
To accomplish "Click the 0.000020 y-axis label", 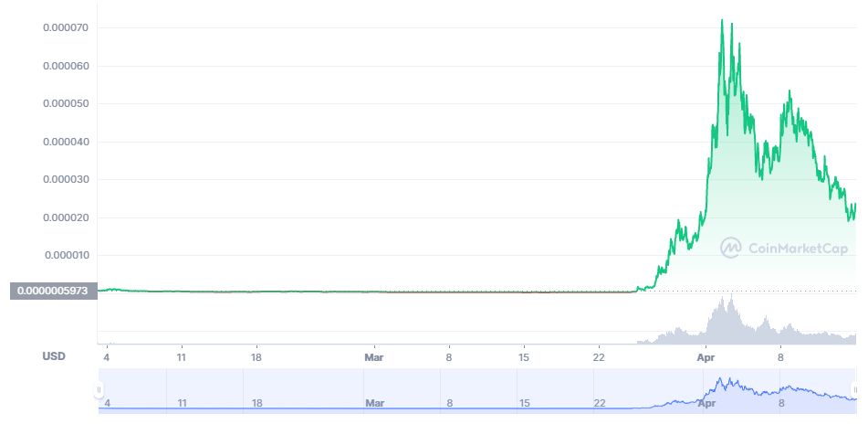I will click(x=66, y=217).
